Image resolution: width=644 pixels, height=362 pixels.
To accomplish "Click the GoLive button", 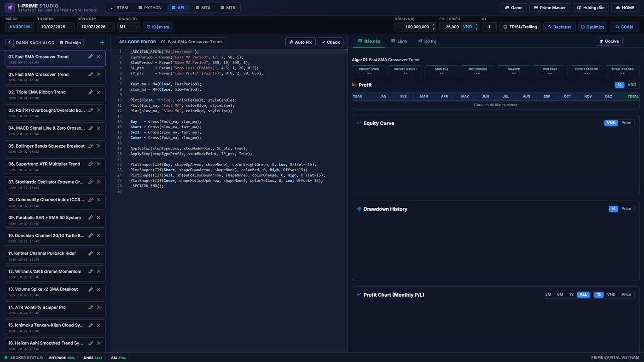I will [x=609, y=41].
